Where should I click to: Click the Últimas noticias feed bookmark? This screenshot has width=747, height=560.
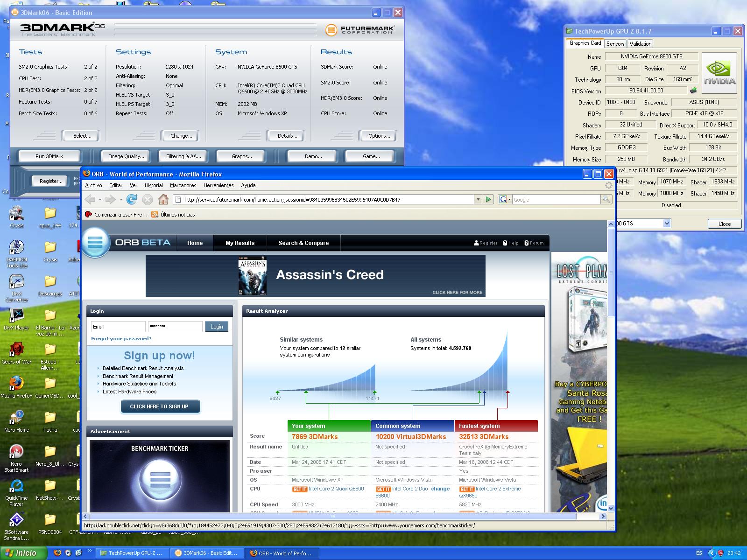coord(173,215)
